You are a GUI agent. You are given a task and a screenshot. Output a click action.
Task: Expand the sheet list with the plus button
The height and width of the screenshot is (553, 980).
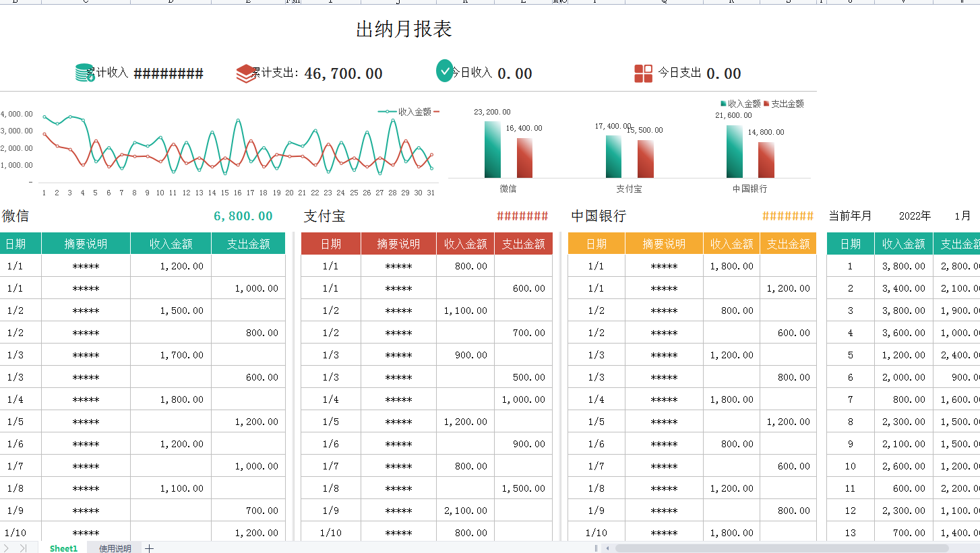point(149,548)
